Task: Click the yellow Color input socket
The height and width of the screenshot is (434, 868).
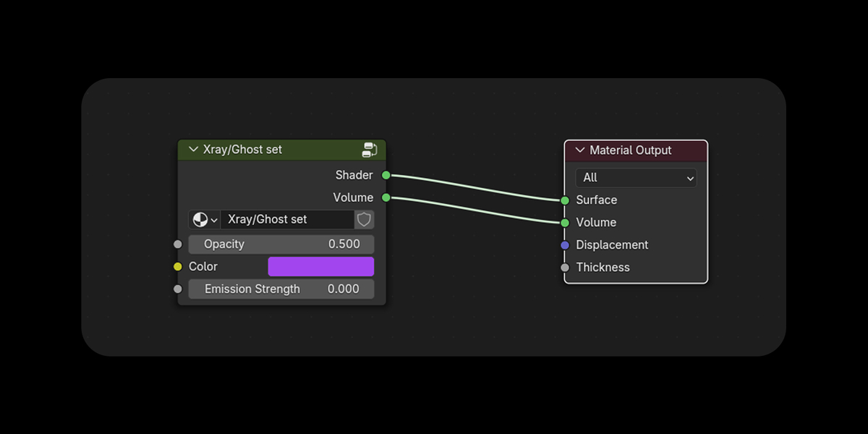Action: [x=178, y=267]
